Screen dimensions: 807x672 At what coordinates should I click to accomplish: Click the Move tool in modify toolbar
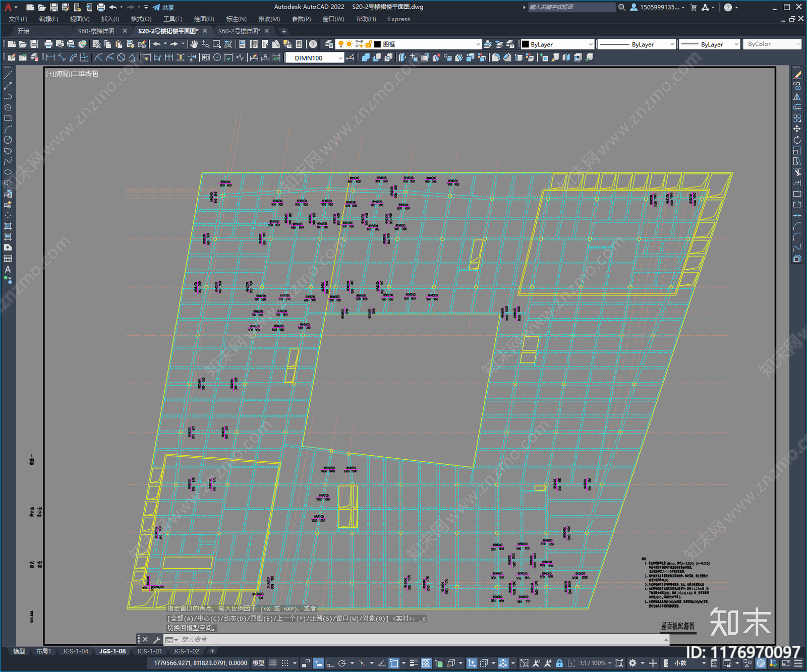click(x=797, y=129)
